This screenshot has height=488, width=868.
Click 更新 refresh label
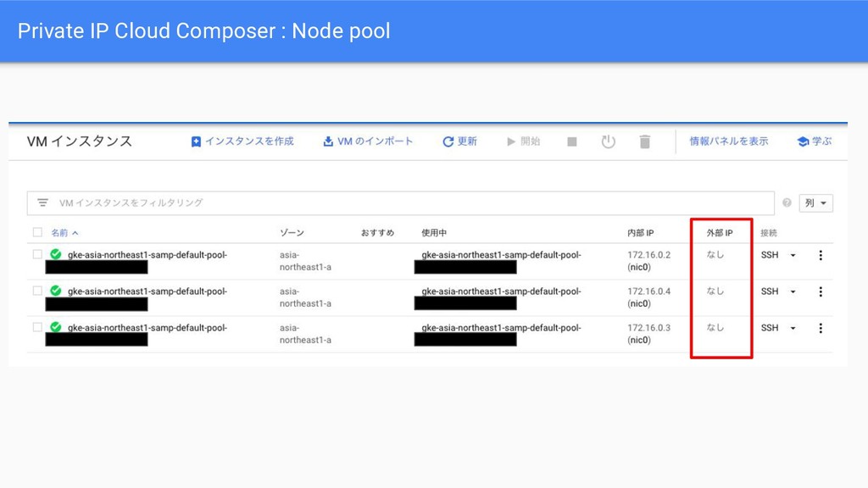pyautogui.click(x=467, y=141)
